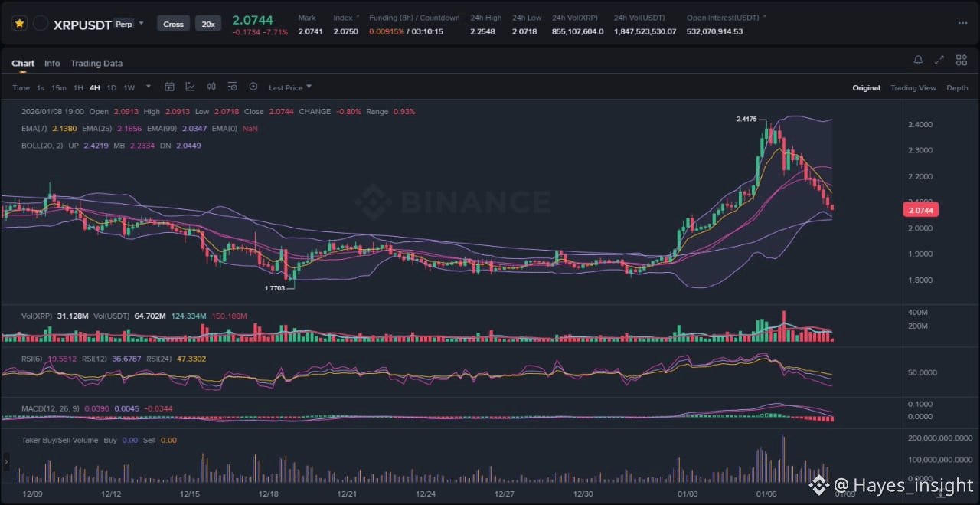Viewport: 980px width, 505px height.
Task: Expand more time intervals dropdown arrow
Action: point(149,87)
